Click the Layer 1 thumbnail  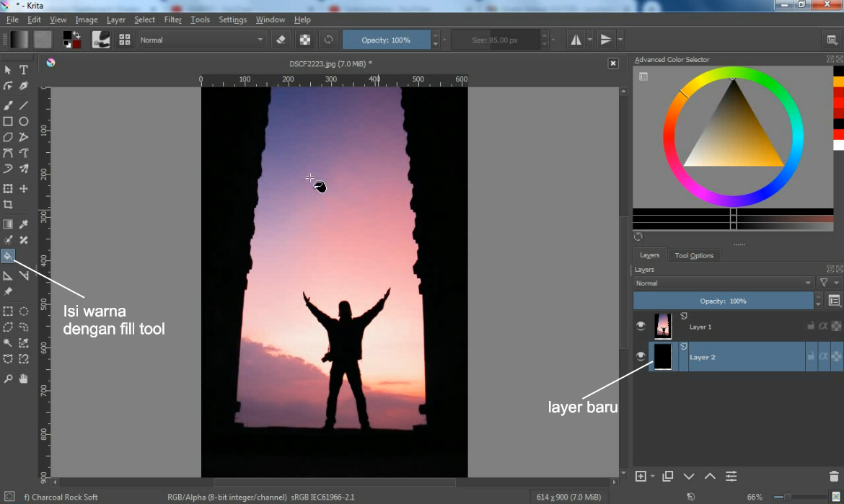point(662,326)
